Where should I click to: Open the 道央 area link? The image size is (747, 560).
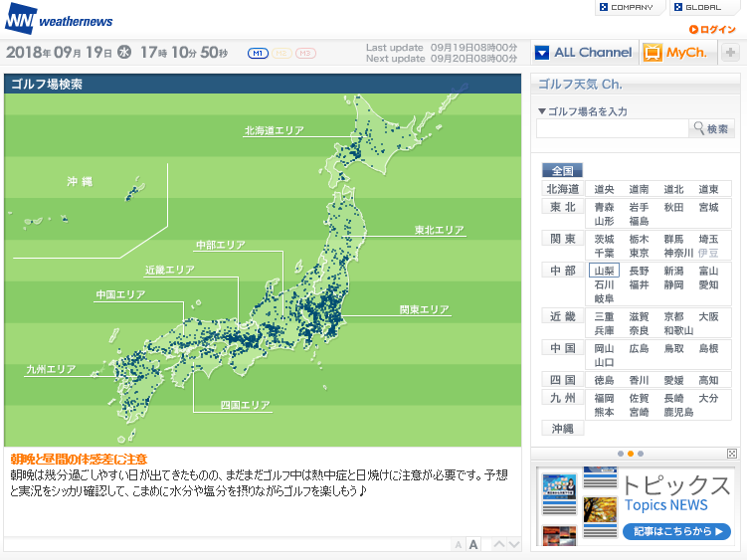(x=604, y=190)
